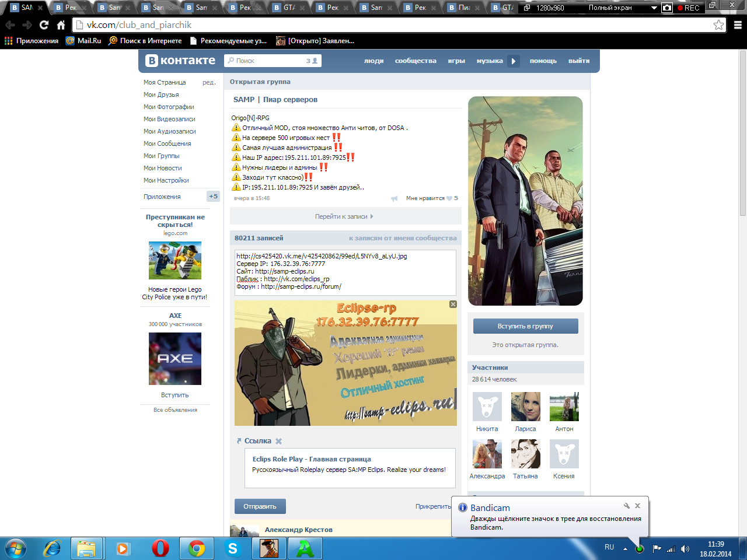Open Мои Друзья in the left menu
Image resolution: width=747 pixels, height=560 pixels.
(x=161, y=94)
